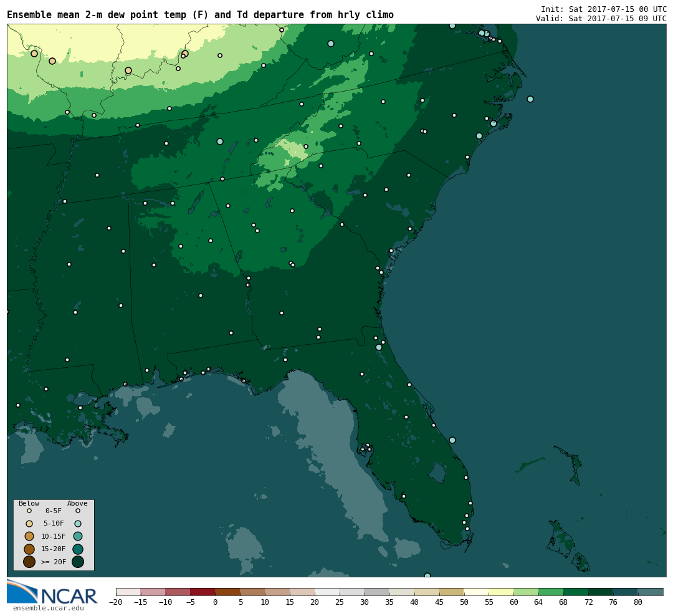This screenshot has width=673, height=616.
Task: Click the "64" color bar label
Action: 538,602
